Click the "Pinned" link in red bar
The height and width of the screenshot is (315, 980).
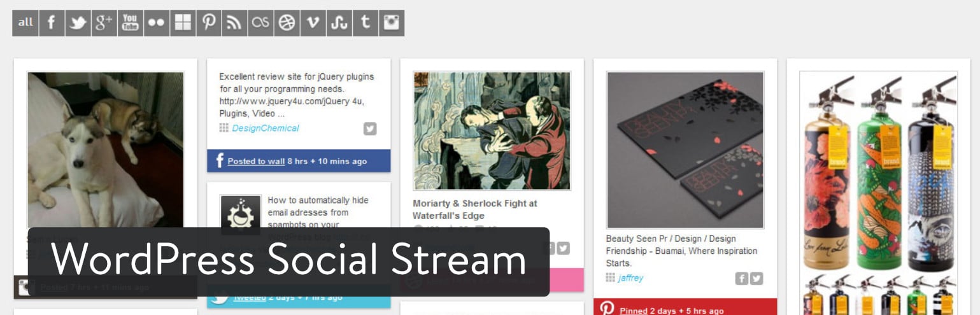click(633, 311)
